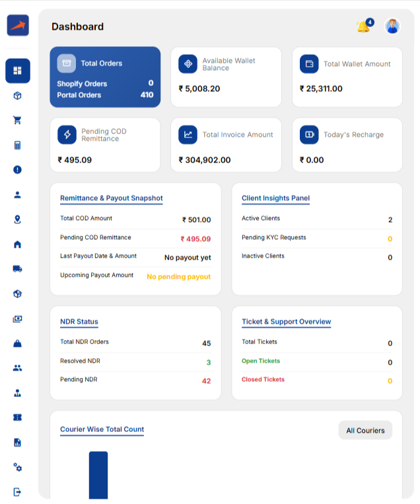Click the logout icon in sidebar
This screenshot has height=504, width=420.
[17, 492]
